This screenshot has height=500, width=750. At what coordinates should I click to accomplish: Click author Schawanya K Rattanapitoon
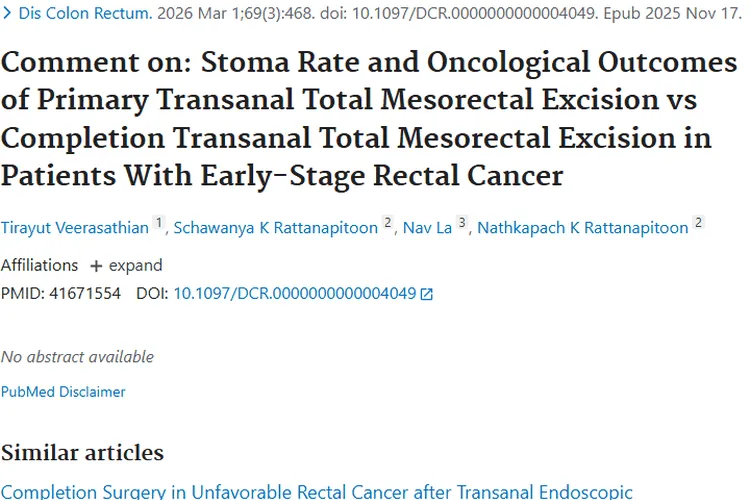click(277, 227)
